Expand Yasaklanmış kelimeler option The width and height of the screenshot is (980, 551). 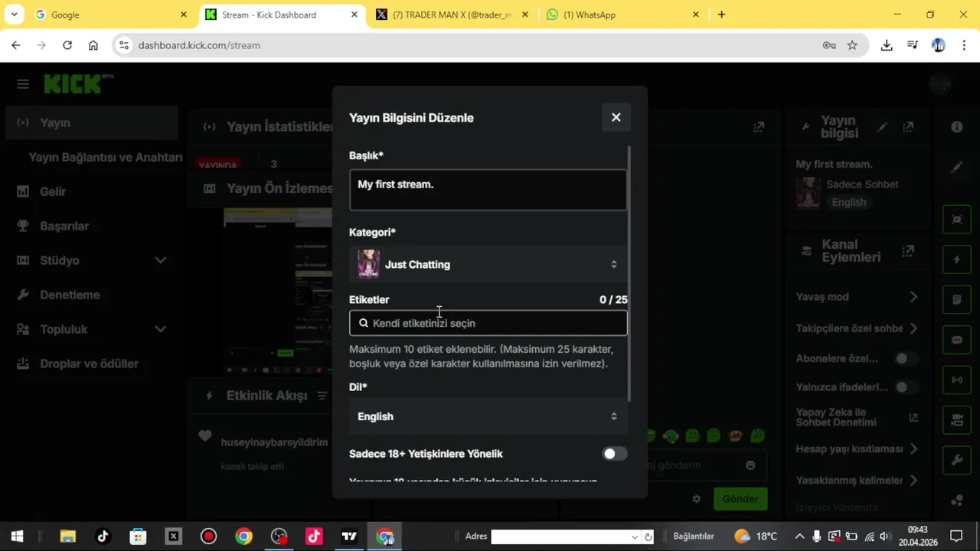(x=913, y=480)
